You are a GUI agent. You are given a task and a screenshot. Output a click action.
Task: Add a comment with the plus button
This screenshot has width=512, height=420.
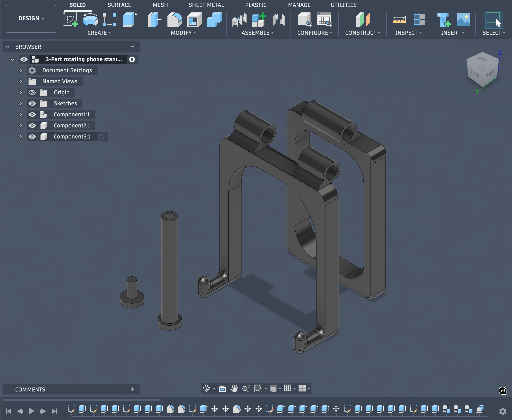pos(132,389)
